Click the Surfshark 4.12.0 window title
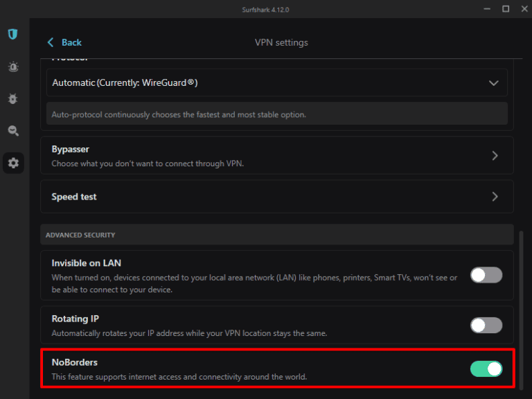This screenshot has width=532, height=399. [x=266, y=10]
